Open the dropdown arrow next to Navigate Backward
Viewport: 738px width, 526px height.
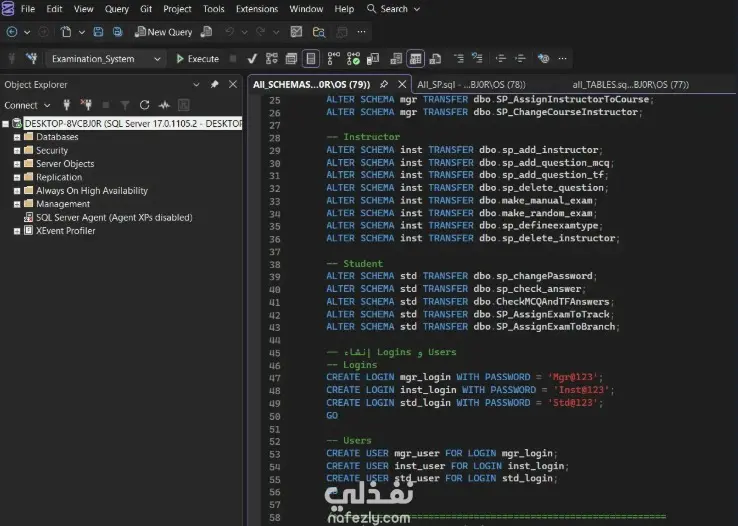pyautogui.click(x=27, y=32)
